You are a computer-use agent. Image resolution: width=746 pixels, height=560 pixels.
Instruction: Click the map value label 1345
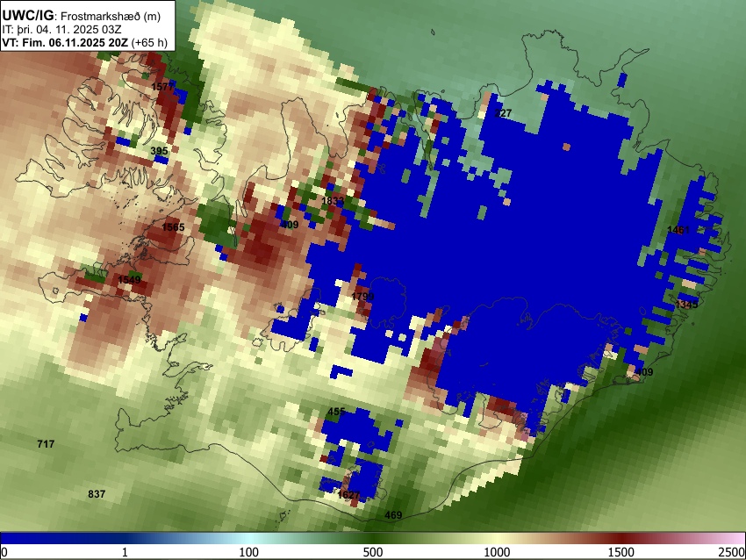point(686,304)
